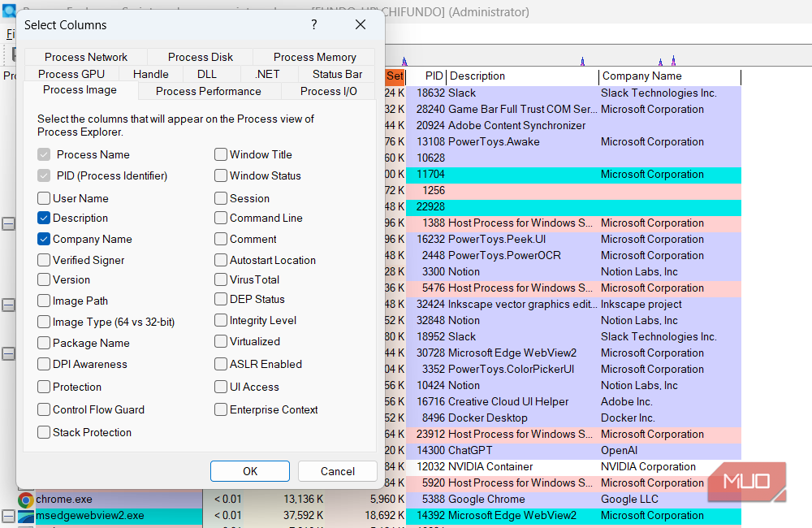Screen dimensions: 812x528
Task: Open the Process Performance tab
Action: 208,91
